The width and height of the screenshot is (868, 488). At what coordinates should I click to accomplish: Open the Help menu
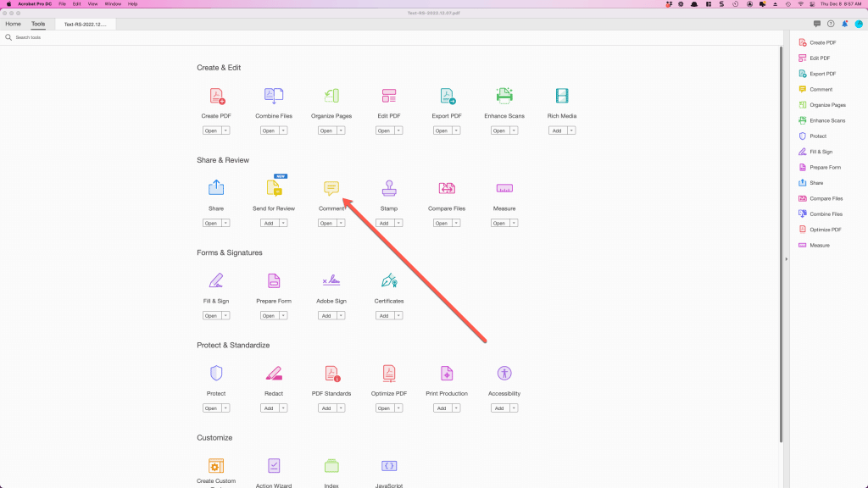[133, 4]
